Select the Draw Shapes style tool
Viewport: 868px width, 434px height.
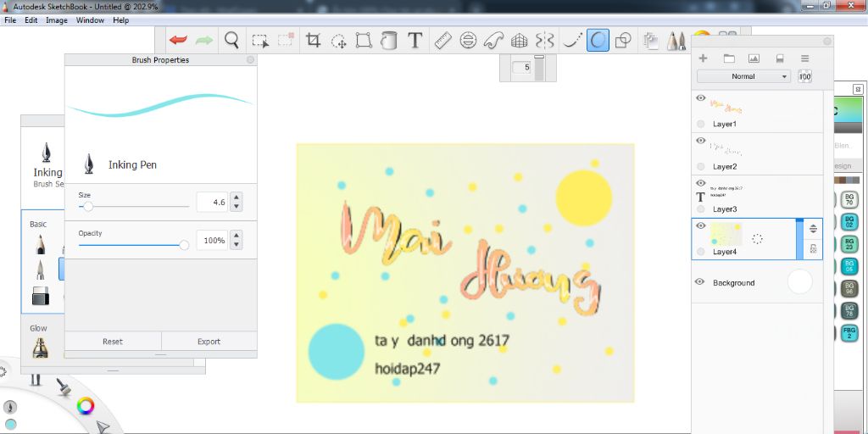pos(623,41)
